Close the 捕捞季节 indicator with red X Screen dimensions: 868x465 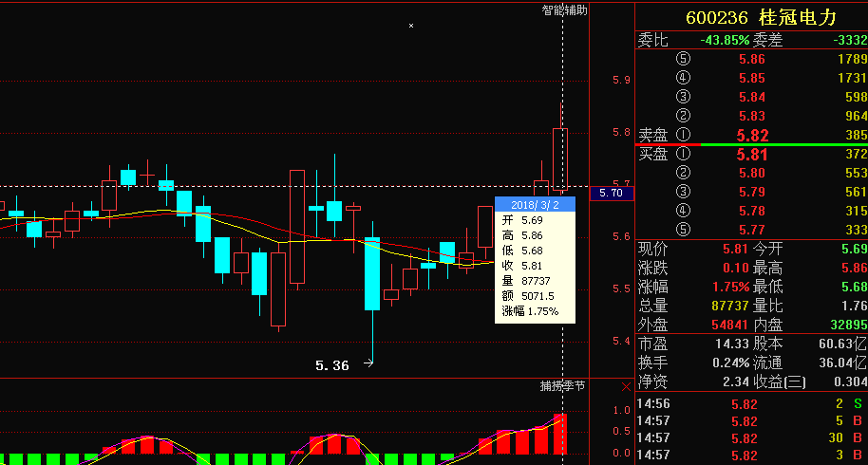click(624, 386)
